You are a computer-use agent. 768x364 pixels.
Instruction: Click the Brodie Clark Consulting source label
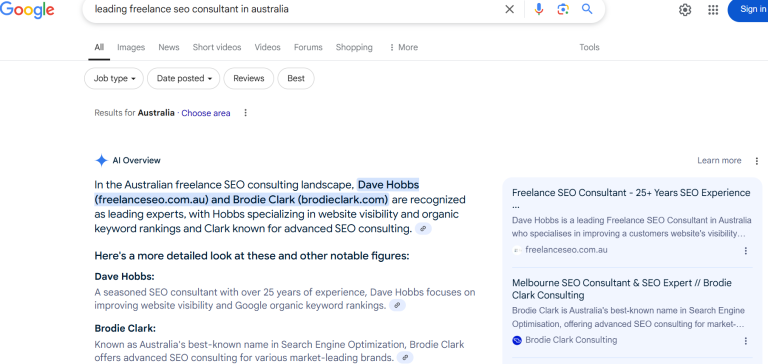coord(571,340)
